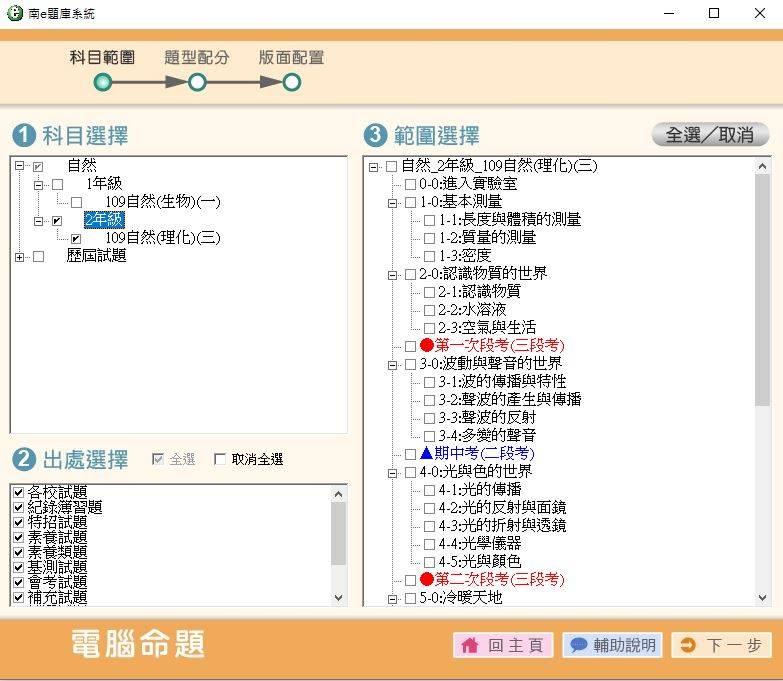This screenshot has width=783, height=681.
Task: Click the range list scrollbar thumb
Action: [x=762, y=290]
